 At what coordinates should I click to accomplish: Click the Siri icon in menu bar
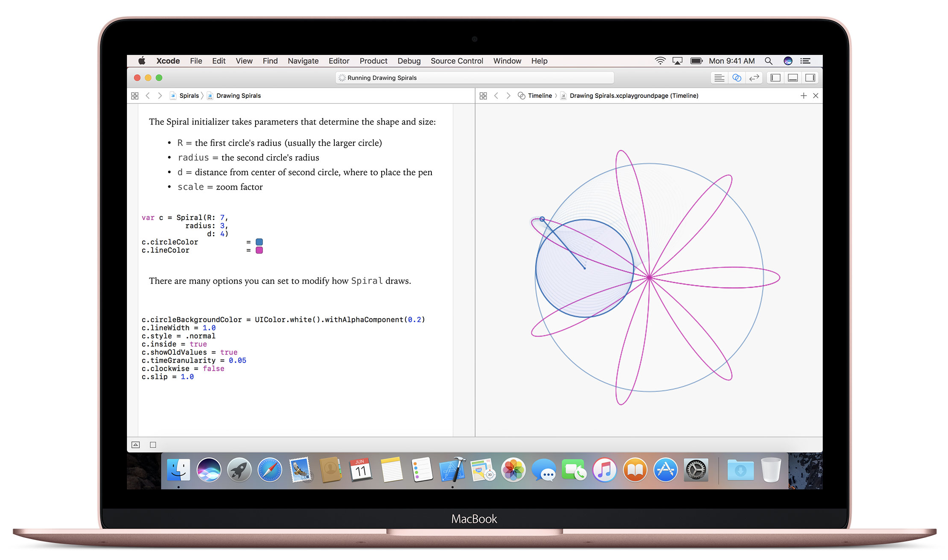pyautogui.click(x=788, y=61)
